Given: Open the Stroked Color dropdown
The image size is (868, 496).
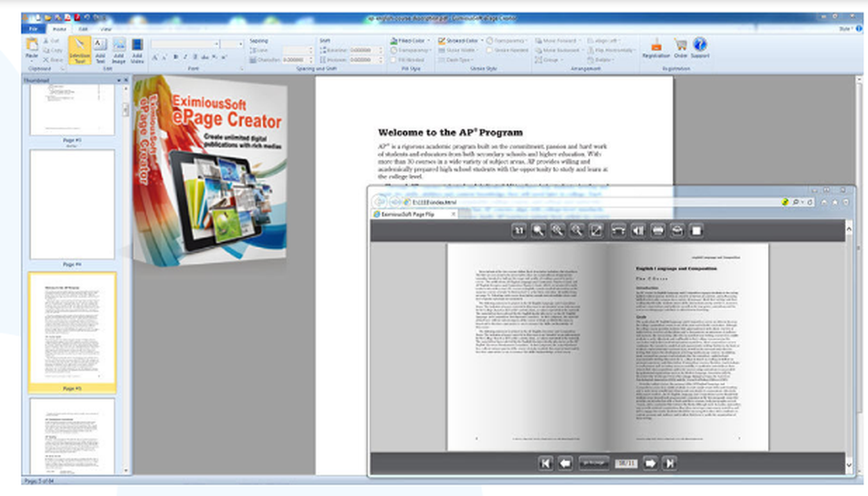Looking at the screenshot, I should pyautogui.click(x=461, y=41).
